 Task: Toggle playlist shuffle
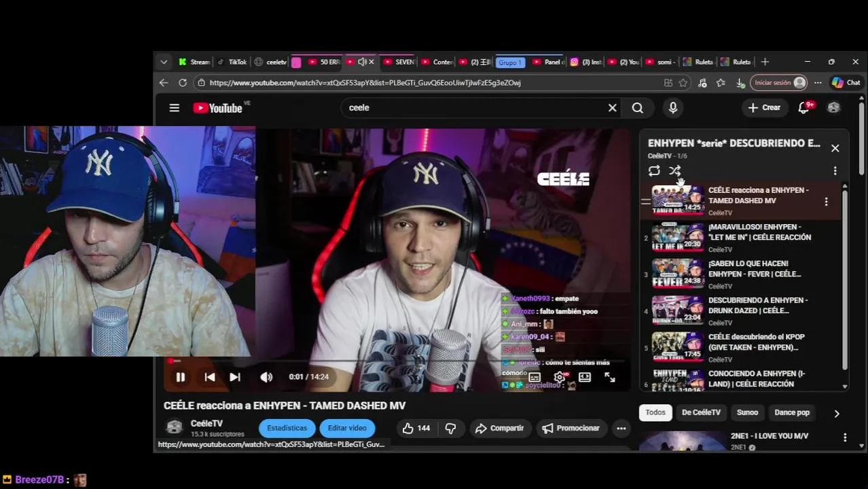[674, 171]
